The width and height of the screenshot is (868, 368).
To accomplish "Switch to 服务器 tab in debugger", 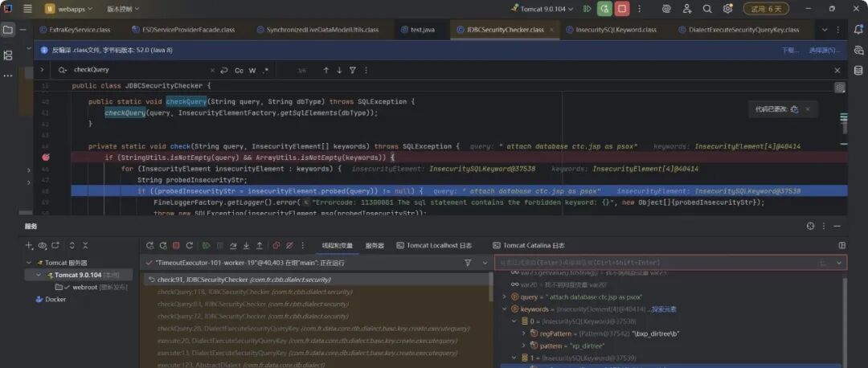I will [x=375, y=245].
